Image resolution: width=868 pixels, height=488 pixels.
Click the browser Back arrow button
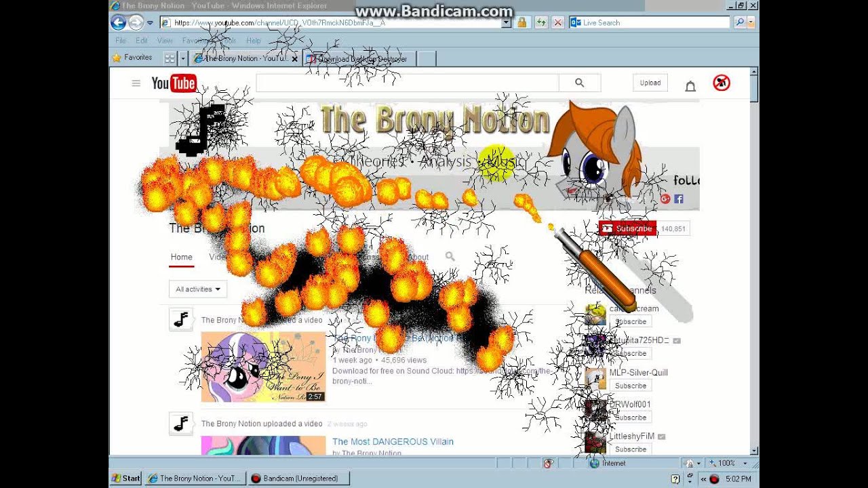118,22
